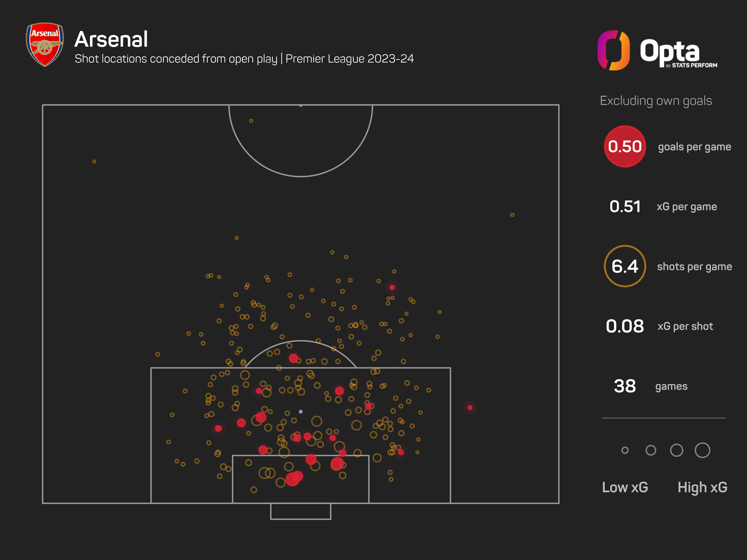The image size is (747, 560).
Task: Click the Arsenal club crest
Action: tap(45, 45)
